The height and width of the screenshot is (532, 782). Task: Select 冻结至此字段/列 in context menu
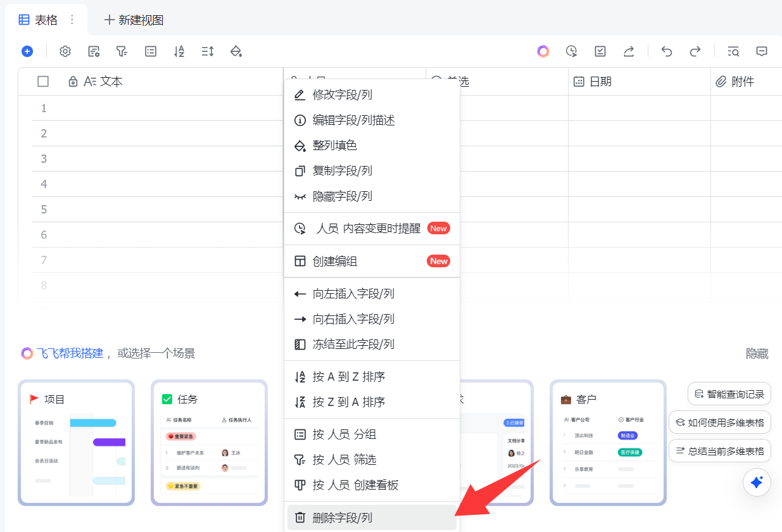click(x=353, y=345)
